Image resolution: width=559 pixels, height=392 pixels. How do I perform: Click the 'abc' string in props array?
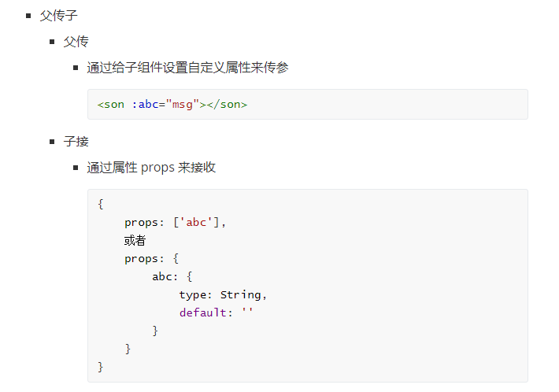196,223
